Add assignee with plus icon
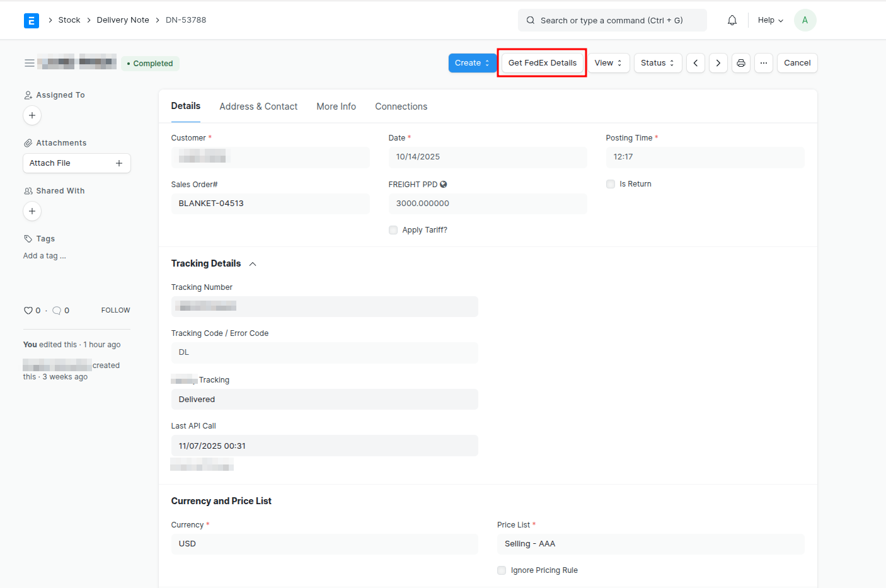 coord(32,115)
